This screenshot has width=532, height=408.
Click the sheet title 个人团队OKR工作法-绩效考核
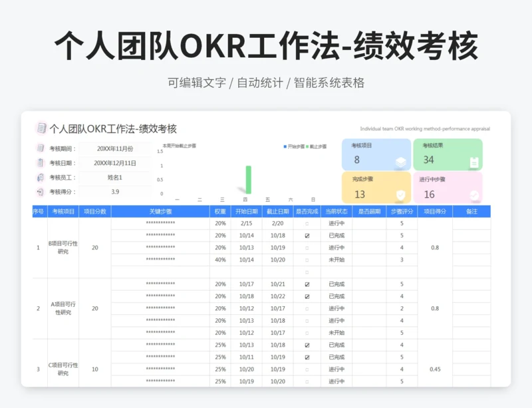pyautogui.click(x=113, y=128)
